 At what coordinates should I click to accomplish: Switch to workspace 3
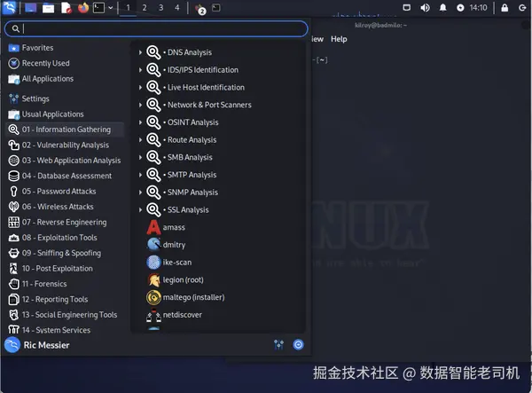tap(160, 7)
